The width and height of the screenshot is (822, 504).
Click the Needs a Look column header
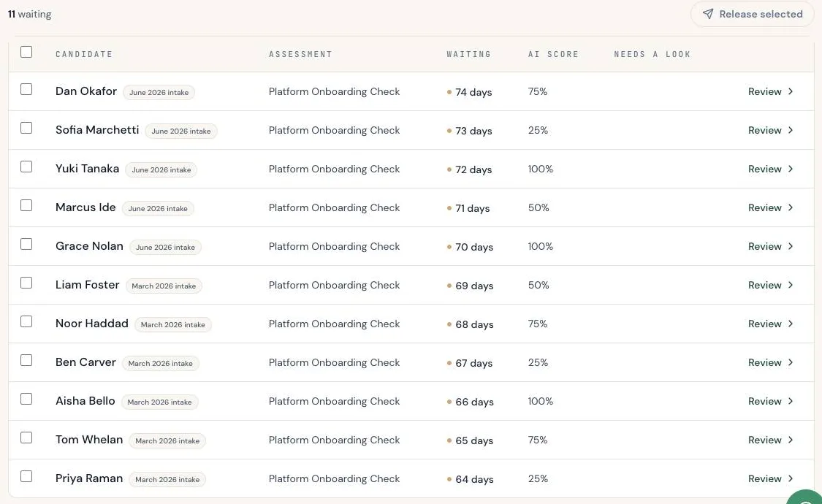(x=652, y=54)
